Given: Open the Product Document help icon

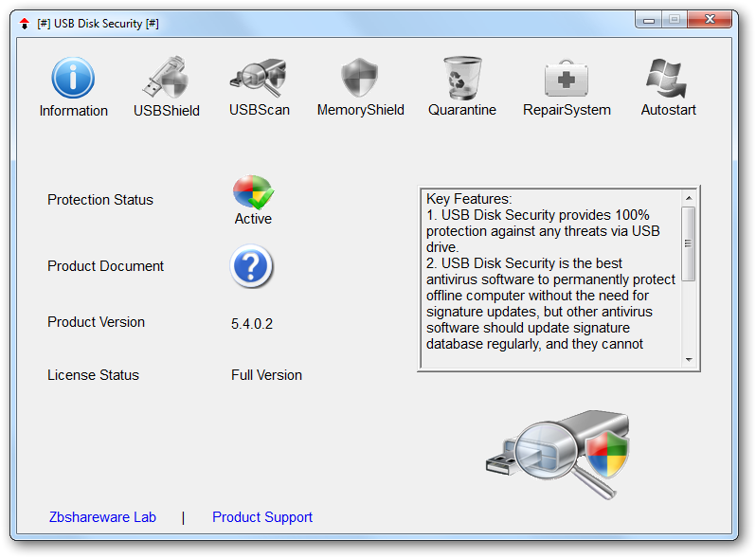Looking at the screenshot, I should pyautogui.click(x=251, y=266).
